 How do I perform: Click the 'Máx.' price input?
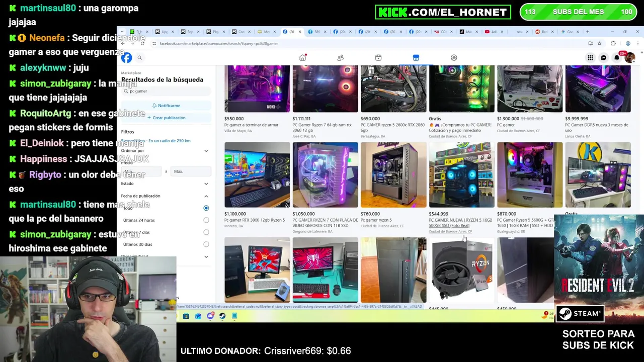190,171
